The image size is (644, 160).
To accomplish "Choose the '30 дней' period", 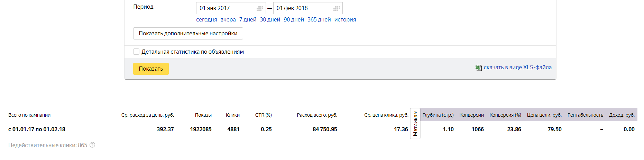I will click(x=270, y=20).
